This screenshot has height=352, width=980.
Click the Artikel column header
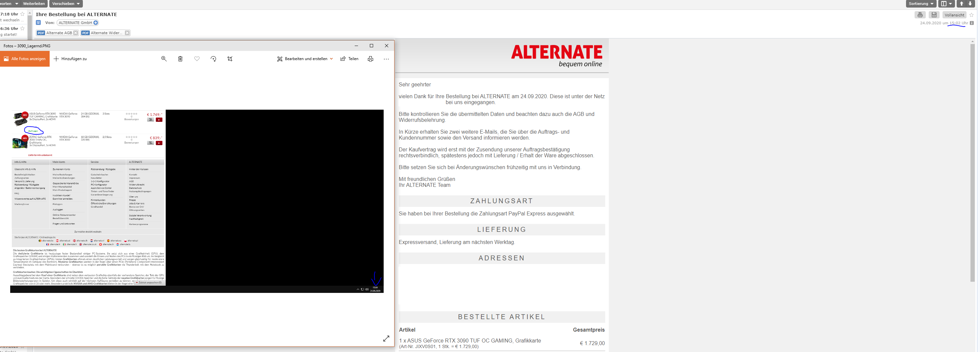coord(407,330)
